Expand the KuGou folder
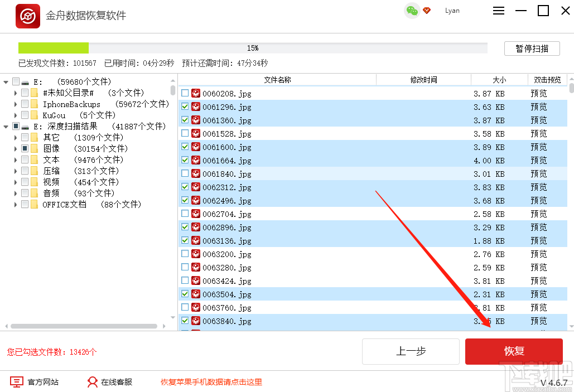This screenshot has height=392, width=574. tap(16, 115)
